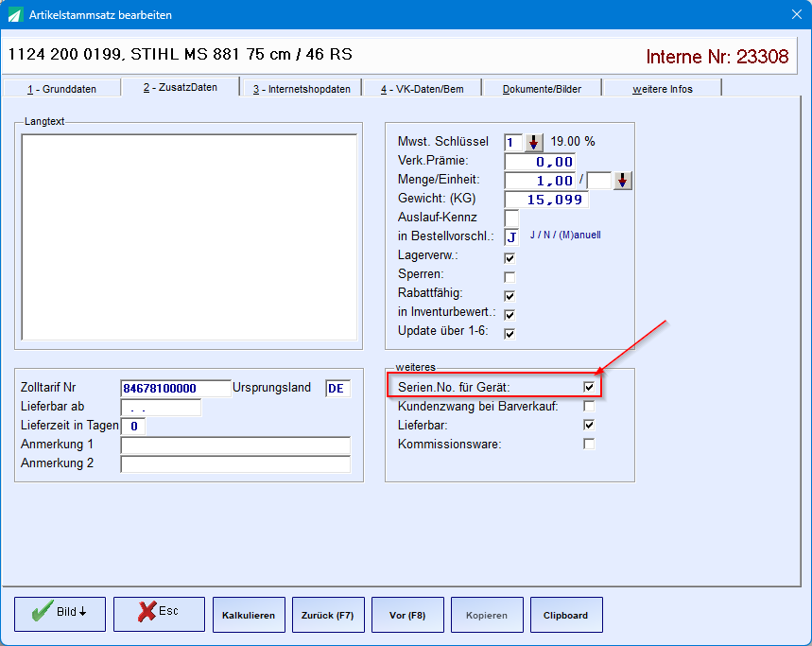Click the Menge/Einheit quantity field 1,00
Screen dimensions: 812x646
pos(540,181)
